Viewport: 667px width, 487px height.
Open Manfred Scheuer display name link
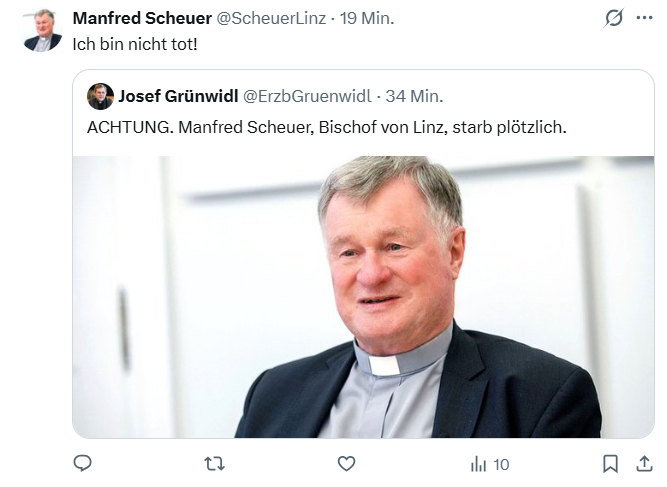click(x=142, y=19)
